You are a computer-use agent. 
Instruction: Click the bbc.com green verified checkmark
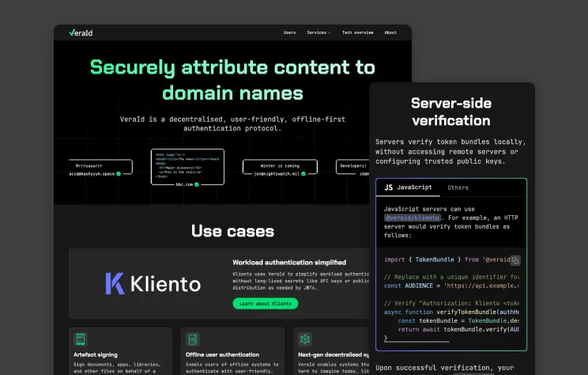[x=197, y=184]
